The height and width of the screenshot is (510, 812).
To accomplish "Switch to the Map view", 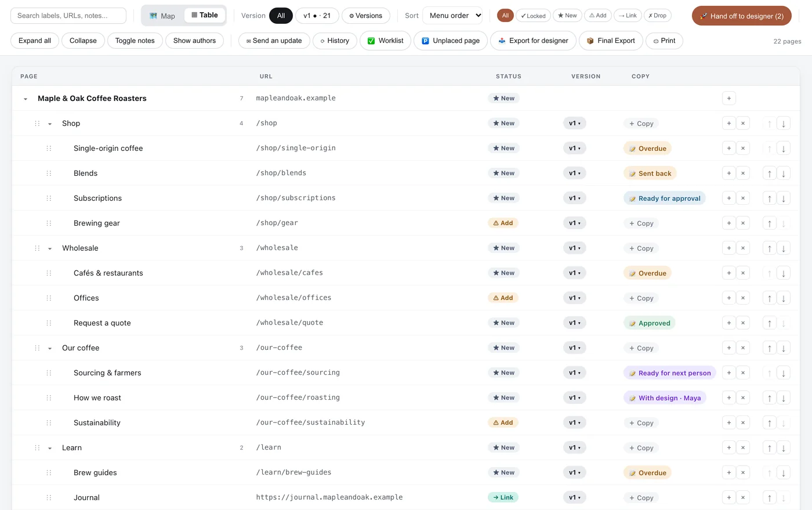I will point(162,16).
